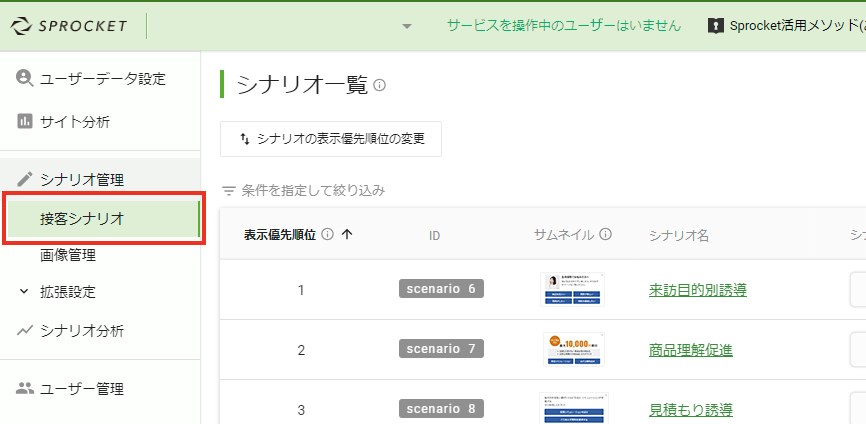Viewport: 866px width, 424px height.
Task: Click ascending sort arrow in 表示優先順位 header
Action: tap(347, 235)
